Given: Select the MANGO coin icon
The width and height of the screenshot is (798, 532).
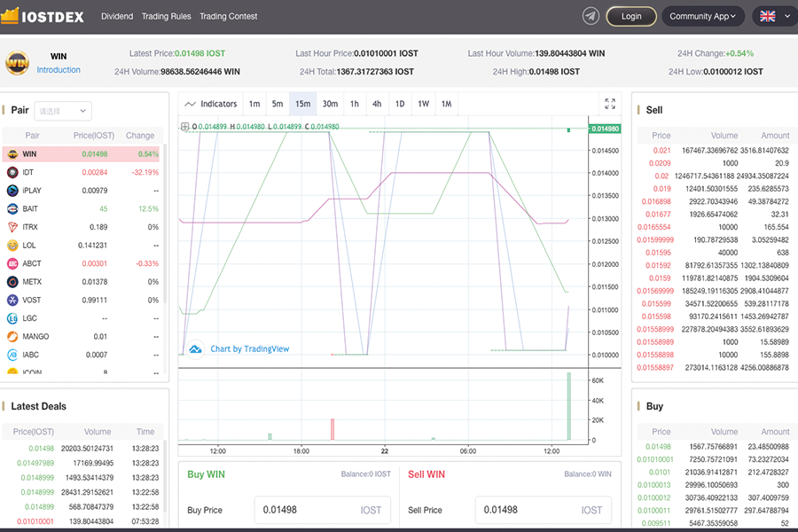Looking at the screenshot, I should point(12,337).
